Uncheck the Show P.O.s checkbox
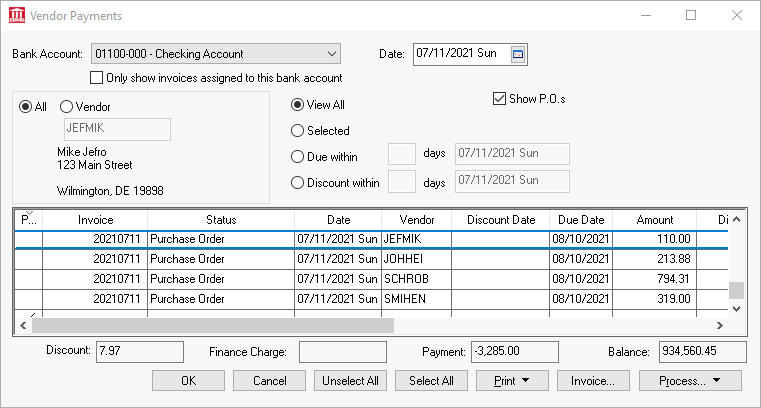761x408 pixels. pos(499,99)
